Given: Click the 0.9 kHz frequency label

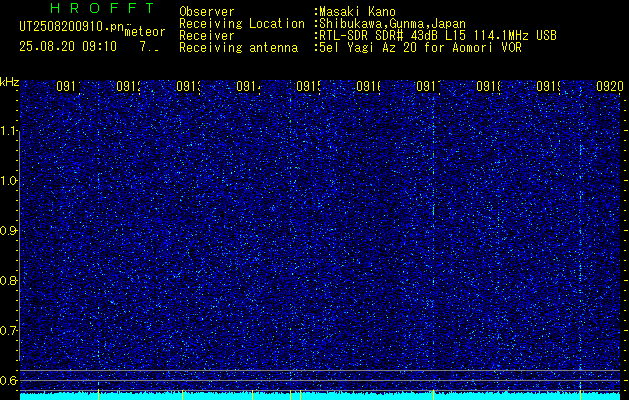Looking at the screenshot, I should (x=9, y=231).
